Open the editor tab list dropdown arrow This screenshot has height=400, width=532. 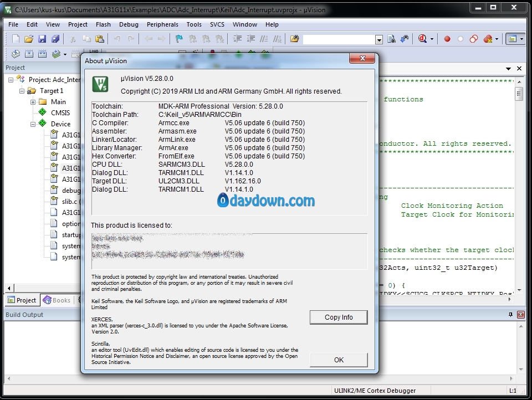508,69
